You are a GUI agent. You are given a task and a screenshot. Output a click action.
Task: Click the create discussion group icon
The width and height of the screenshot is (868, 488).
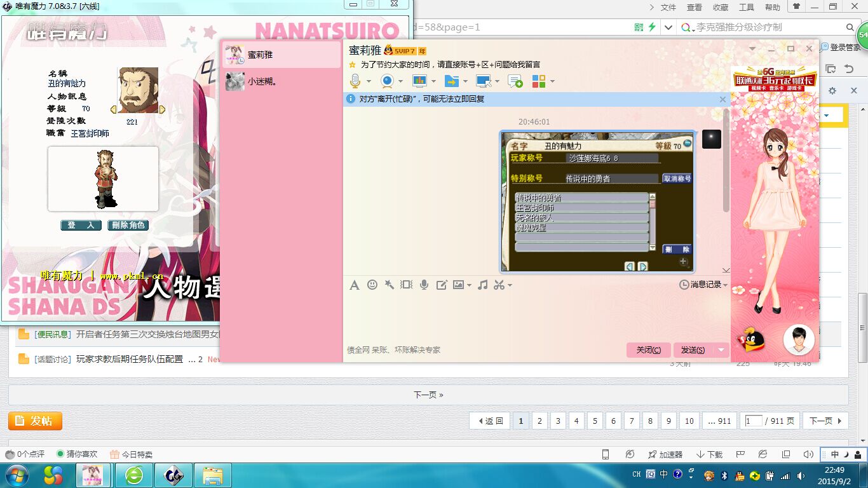pos(515,81)
